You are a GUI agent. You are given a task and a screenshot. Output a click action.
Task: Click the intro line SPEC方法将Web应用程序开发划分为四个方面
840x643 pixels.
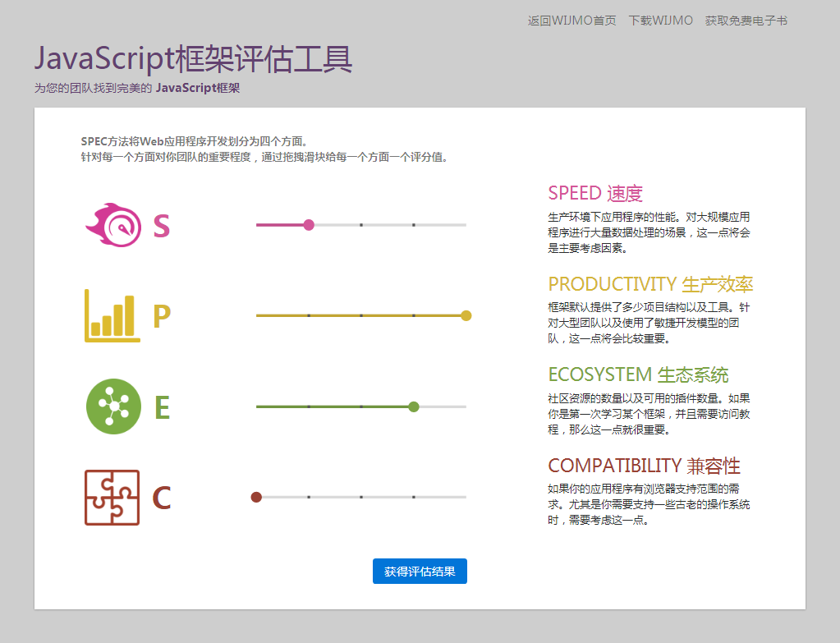pyautogui.click(x=195, y=141)
